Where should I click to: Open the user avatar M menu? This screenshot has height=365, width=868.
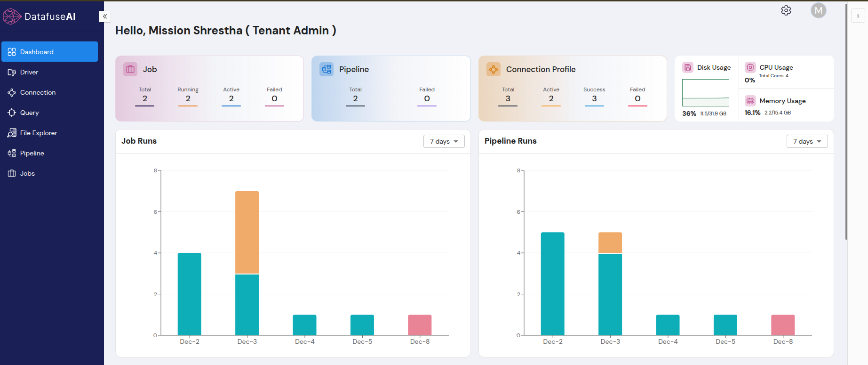(x=818, y=10)
